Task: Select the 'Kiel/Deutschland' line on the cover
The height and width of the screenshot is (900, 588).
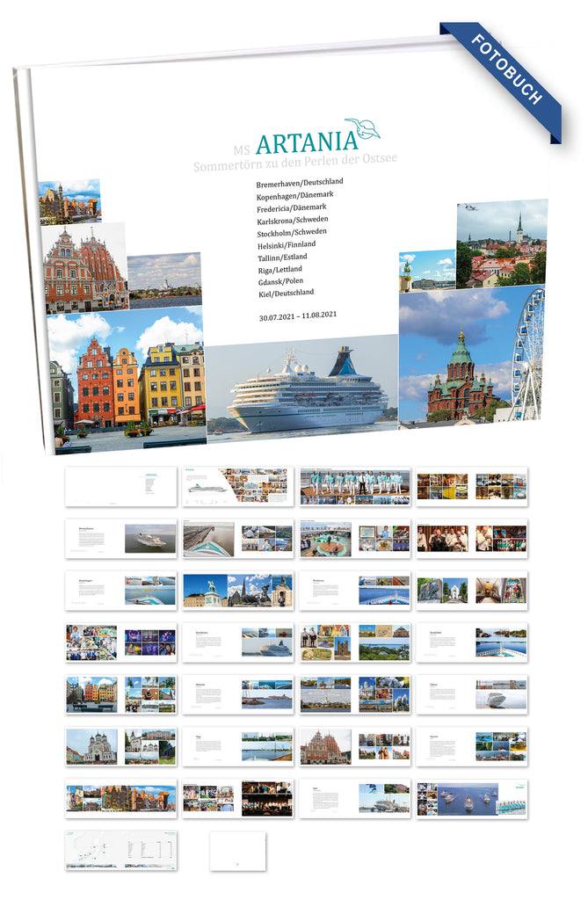Action: [x=287, y=293]
